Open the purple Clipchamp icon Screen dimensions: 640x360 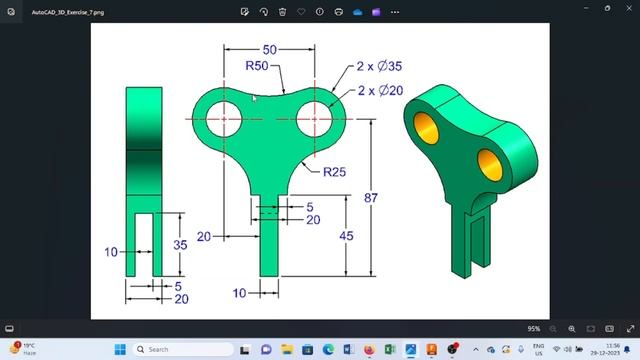click(376, 12)
